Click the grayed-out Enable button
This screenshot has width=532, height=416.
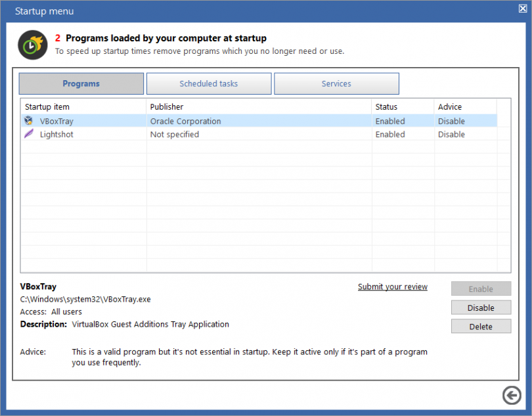481,289
